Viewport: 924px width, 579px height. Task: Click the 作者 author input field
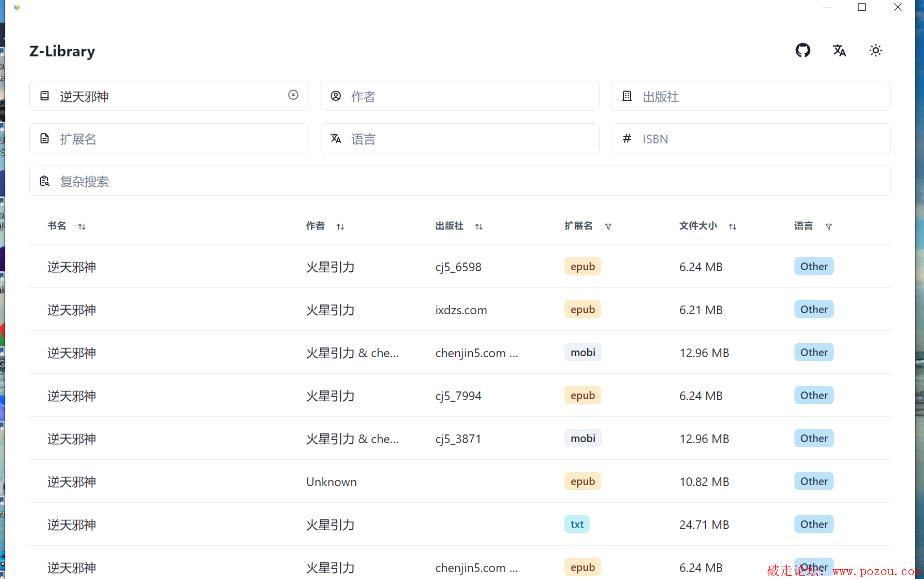(x=460, y=96)
